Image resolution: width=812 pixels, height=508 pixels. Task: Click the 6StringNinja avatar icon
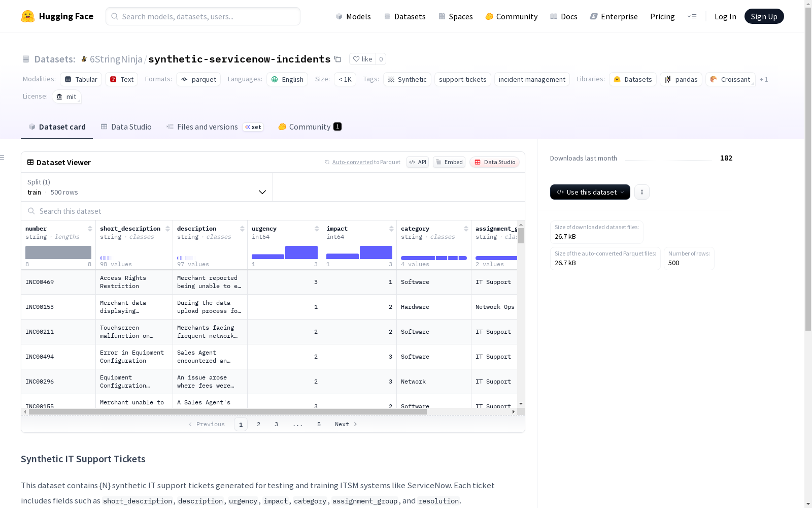click(84, 59)
